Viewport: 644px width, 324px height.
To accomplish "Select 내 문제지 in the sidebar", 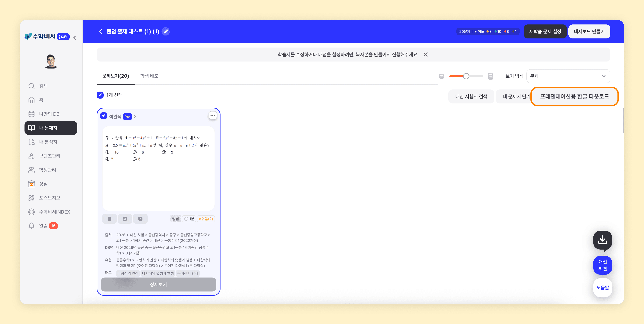I will pyautogui.click(x=51, y=128).
